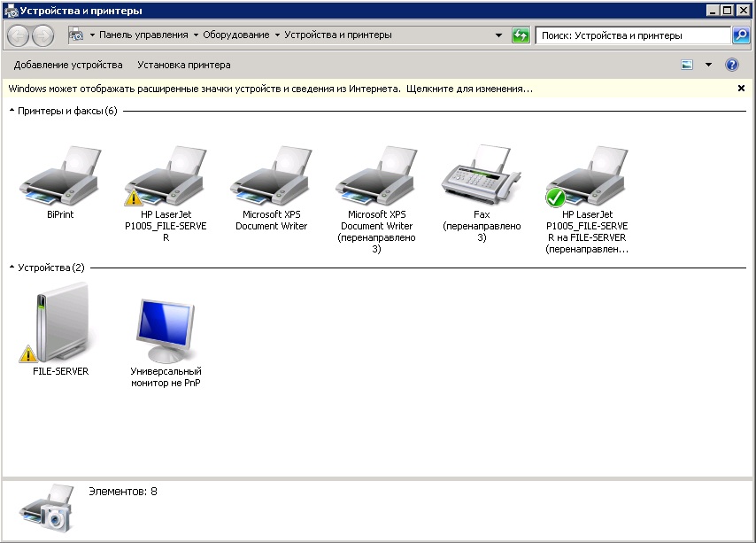Click the details pane printer-camera icon

(47, 508)
